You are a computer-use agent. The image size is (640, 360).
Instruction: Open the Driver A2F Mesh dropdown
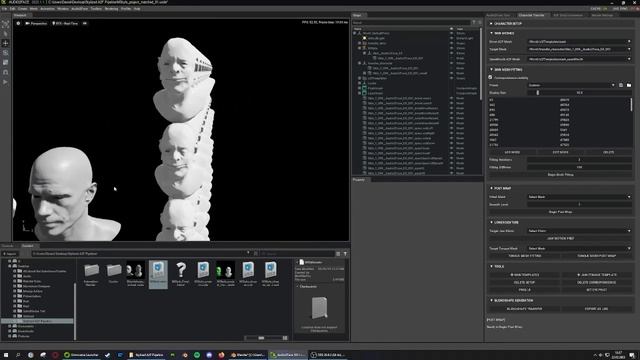tap(579, 42)
